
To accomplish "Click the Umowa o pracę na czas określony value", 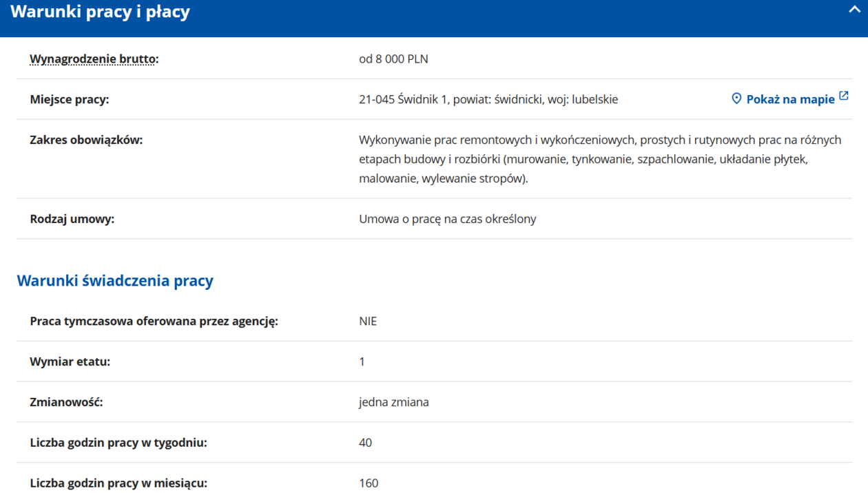I will (447, 219).
